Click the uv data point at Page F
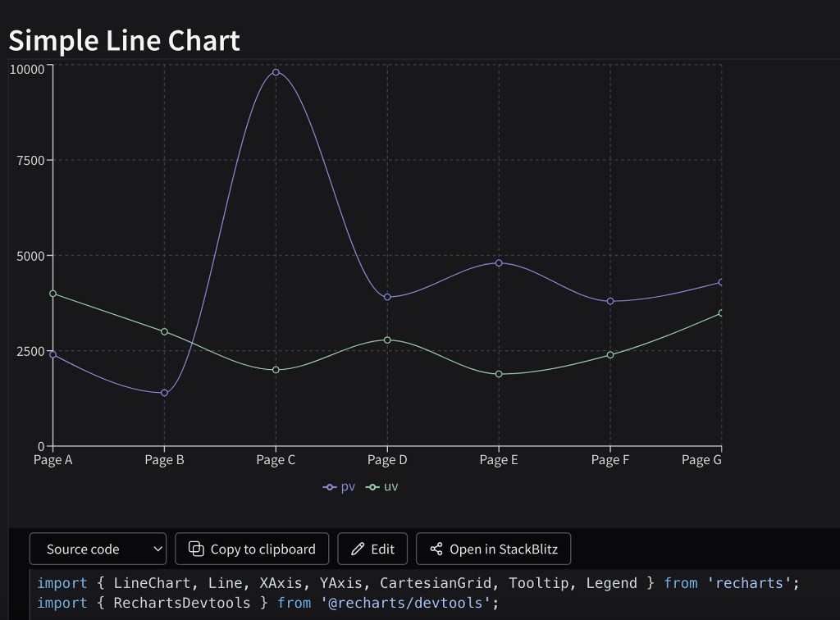Viewport: 840px width, 620px height. point(610,355)
